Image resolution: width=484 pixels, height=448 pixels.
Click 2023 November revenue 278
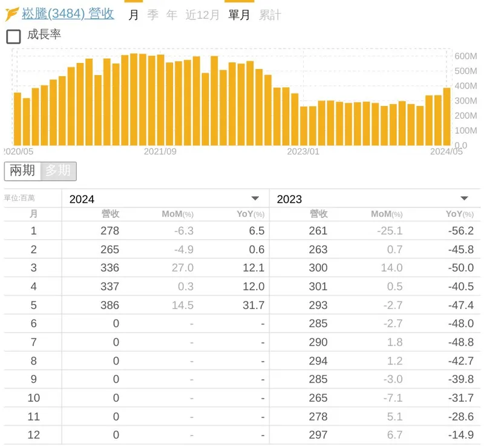point(318,417)
